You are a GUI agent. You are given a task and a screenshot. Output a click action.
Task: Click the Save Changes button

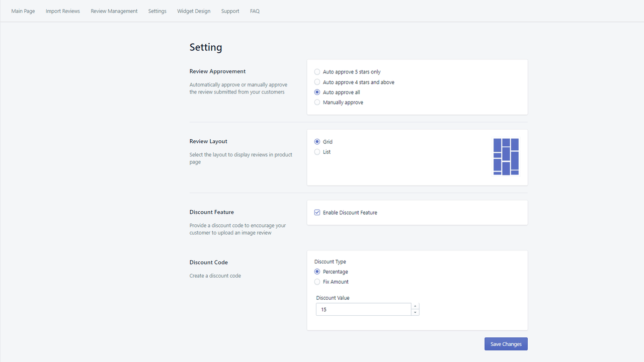click(x=506, y=344)
